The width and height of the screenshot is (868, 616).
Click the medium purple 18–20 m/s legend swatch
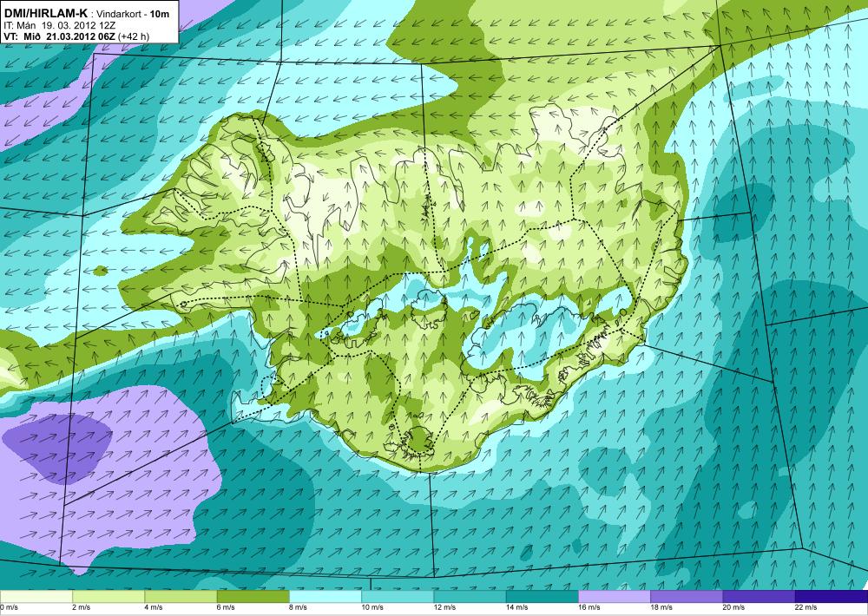687,597
